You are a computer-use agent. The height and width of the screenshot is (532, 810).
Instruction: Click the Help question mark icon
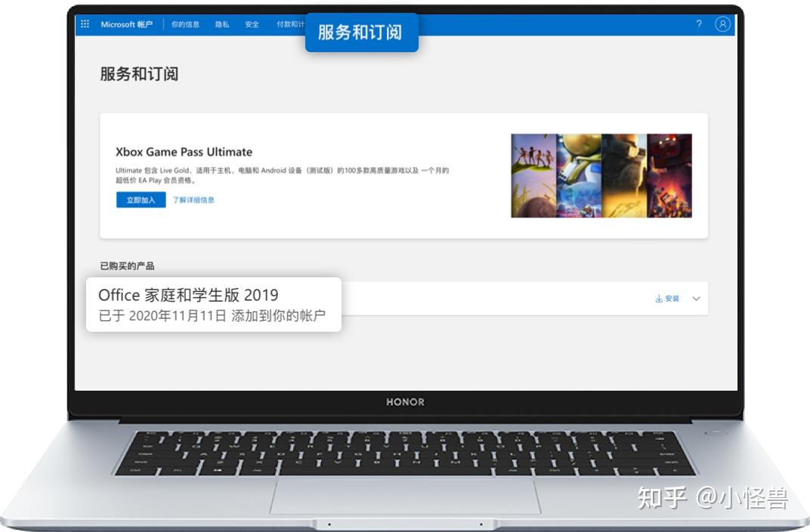[x=699, y=23]
